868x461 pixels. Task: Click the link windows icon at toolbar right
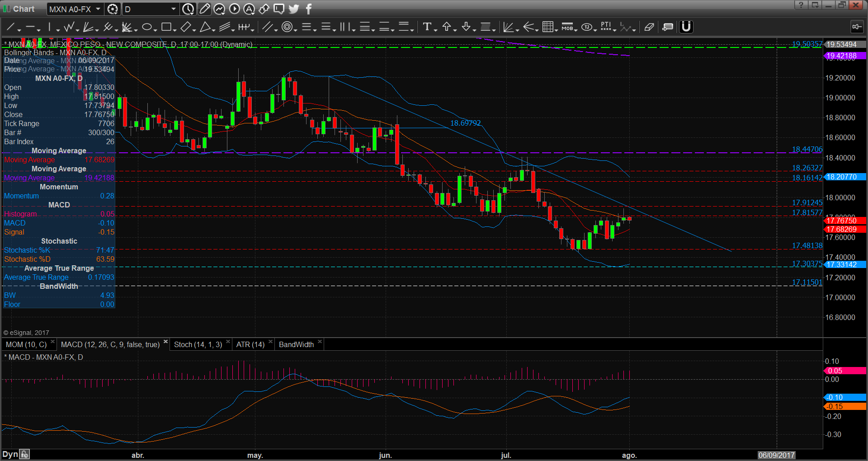(857, 27)
